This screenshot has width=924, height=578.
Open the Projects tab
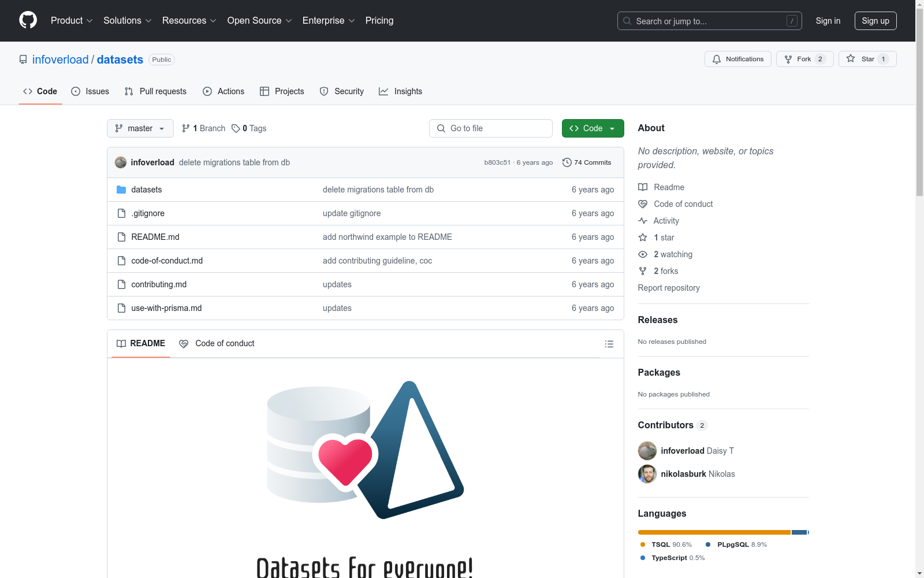point(282,91)
